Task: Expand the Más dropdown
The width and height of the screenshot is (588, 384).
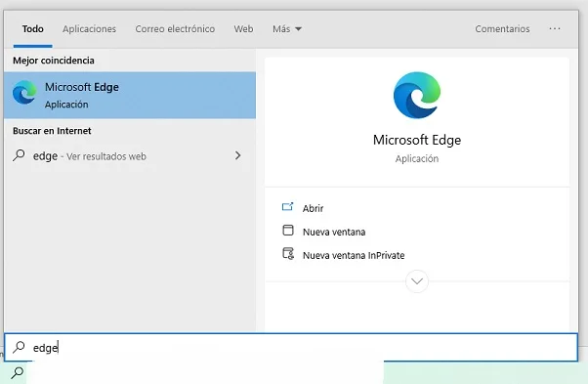Action: coord(287,29)
